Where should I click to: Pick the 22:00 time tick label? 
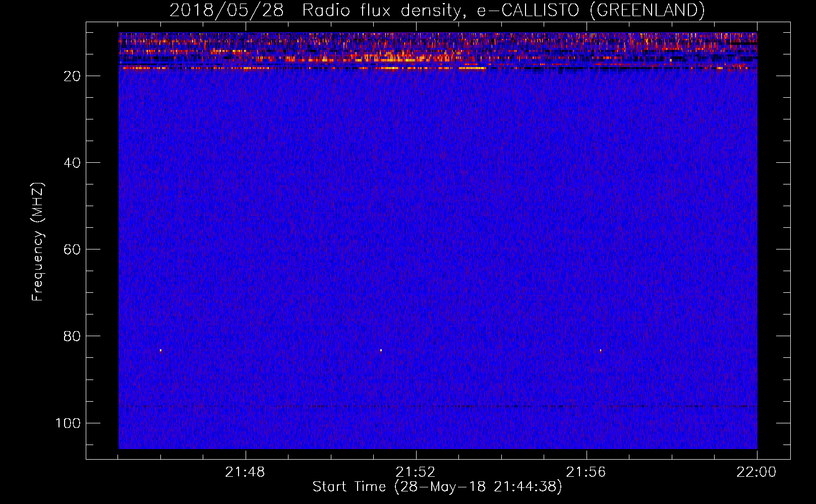pyautogui.click(x=756, y=472)
